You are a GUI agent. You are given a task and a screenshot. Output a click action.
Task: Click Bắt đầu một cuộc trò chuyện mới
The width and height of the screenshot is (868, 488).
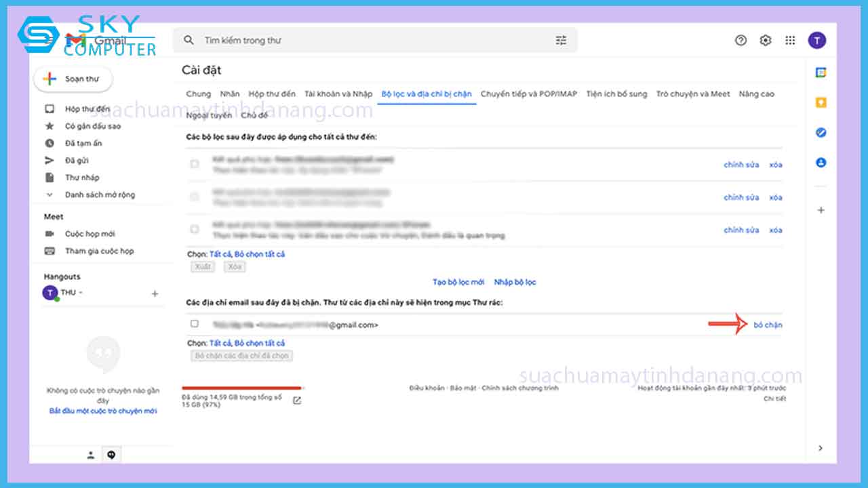(103, 411)
